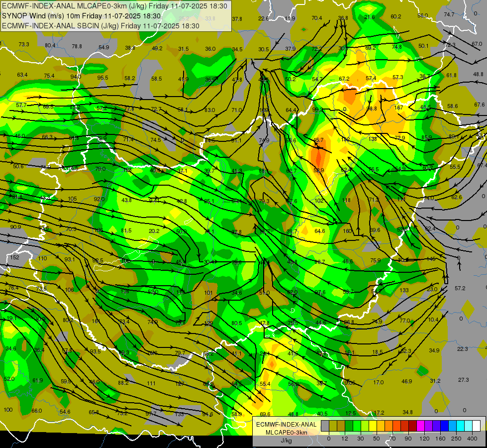Screen dimensions: 487x448
Task: Pick the bright green legend swatch
Action: pos(357,426)
